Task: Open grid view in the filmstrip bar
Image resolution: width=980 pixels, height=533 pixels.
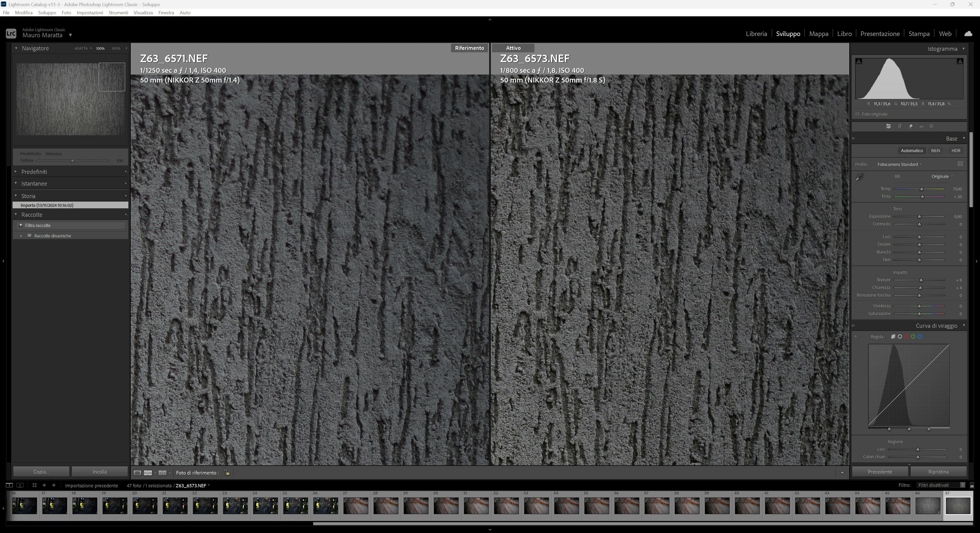Action: [x=34, y=486]
